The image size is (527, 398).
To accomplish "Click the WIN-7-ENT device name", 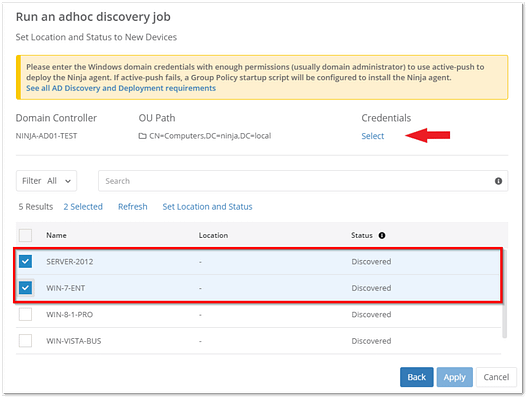I will click(x=66, y=288).
